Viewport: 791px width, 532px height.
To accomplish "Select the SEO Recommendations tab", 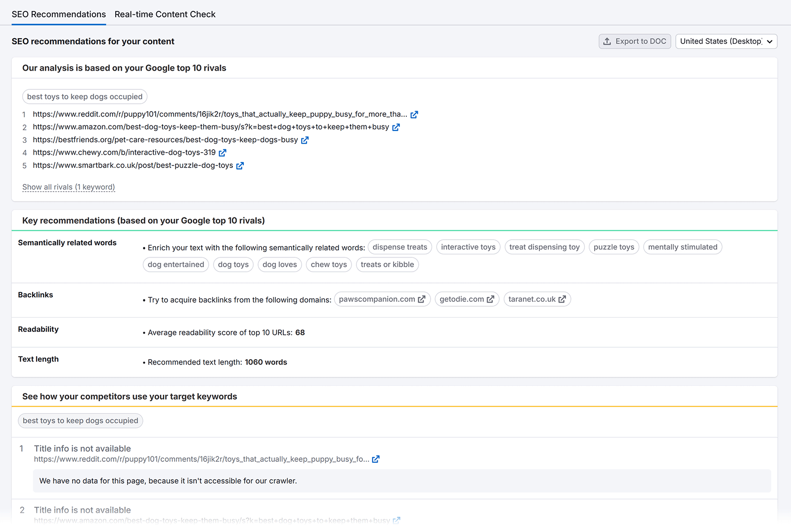I will coord(58,14).
